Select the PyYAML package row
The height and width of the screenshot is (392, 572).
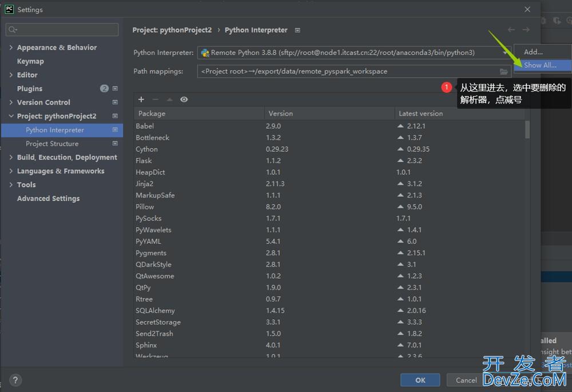coord(330,241)
